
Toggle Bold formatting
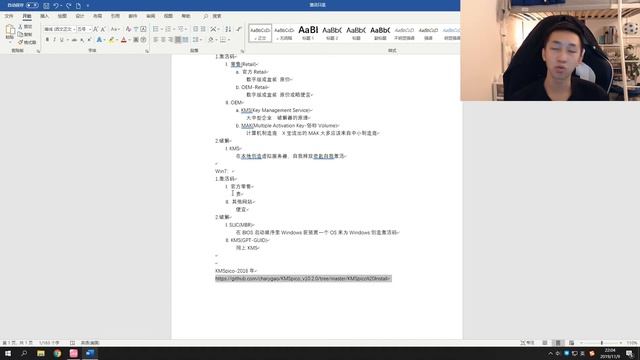[47, 40]
